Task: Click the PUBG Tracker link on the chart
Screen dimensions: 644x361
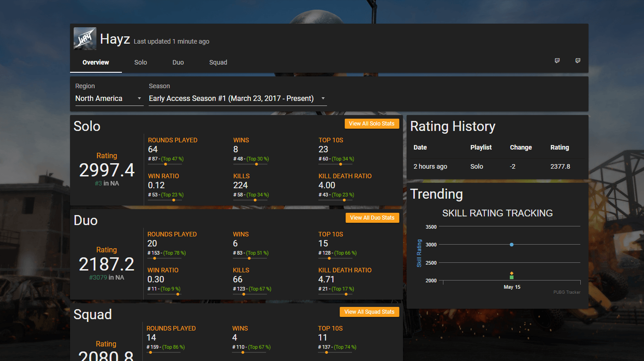Action: 567,292
